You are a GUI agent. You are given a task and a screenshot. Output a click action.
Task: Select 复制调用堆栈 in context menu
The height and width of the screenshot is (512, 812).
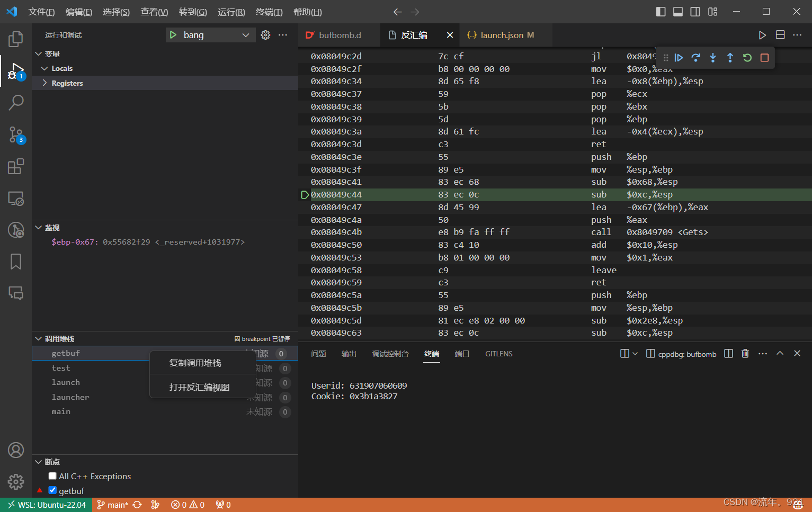(x=203, y=363)
